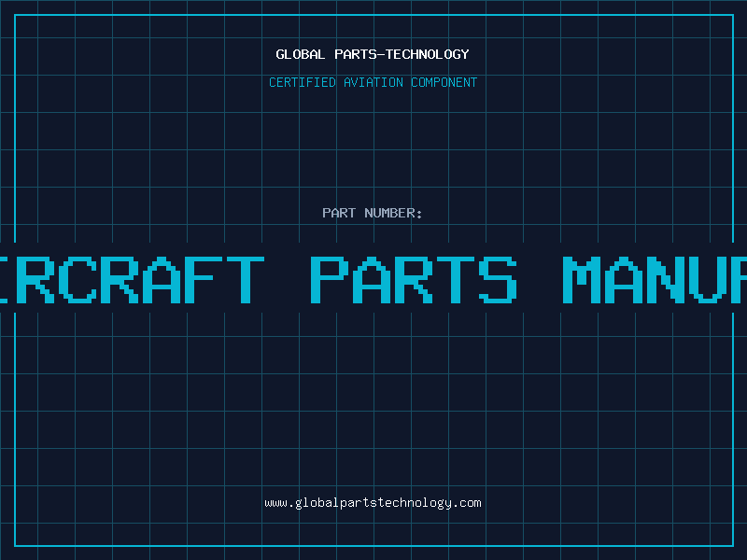Click the large letter P in PARTS
Viewport: 747px width, 560px height.
pos(328,280)
